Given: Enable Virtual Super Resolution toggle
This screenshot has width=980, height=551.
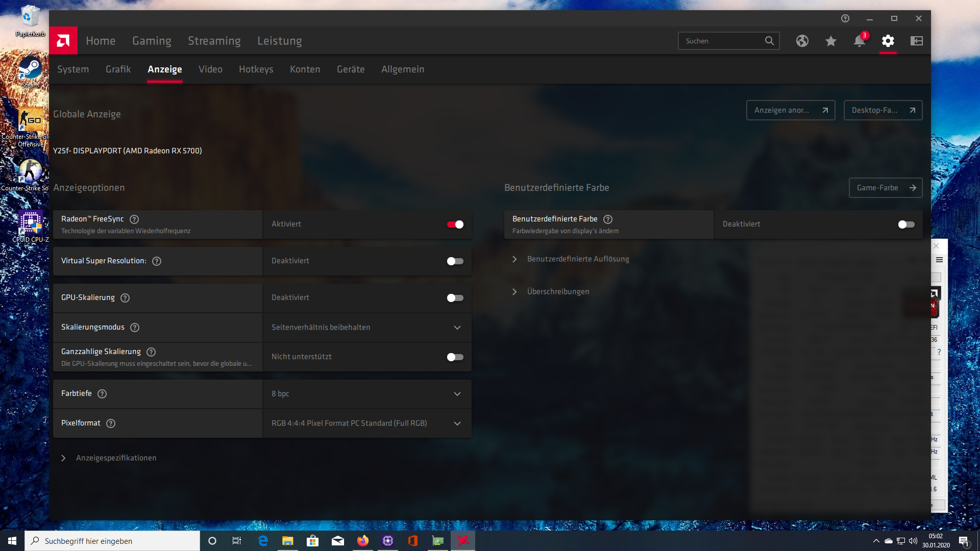Looking at the screenshot, I should (x=455, y=261).
